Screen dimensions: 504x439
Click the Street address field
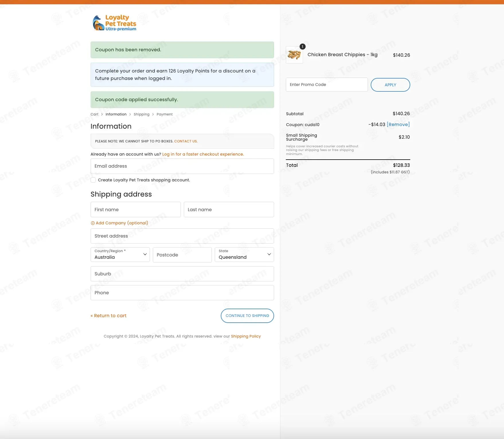pos(182,236)
